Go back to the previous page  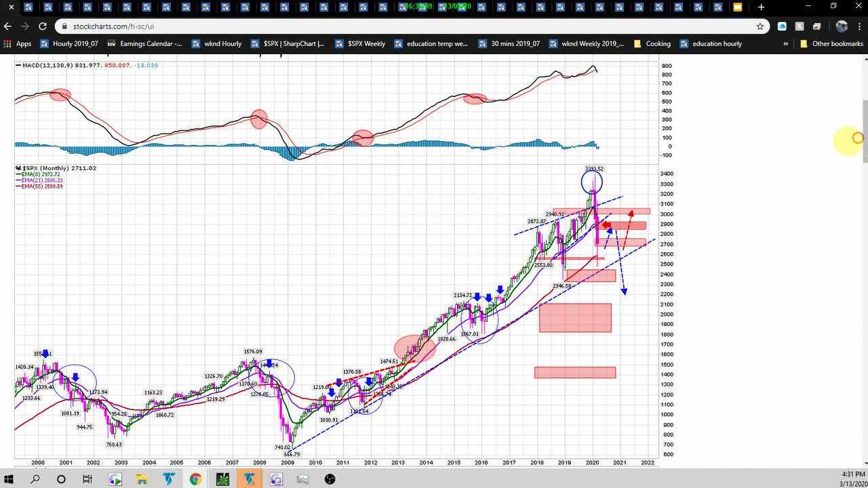[x=7, y=26]
